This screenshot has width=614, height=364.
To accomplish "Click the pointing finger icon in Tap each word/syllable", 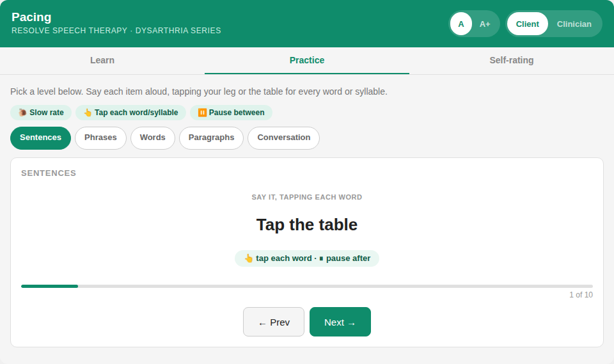I will [88, 113].
